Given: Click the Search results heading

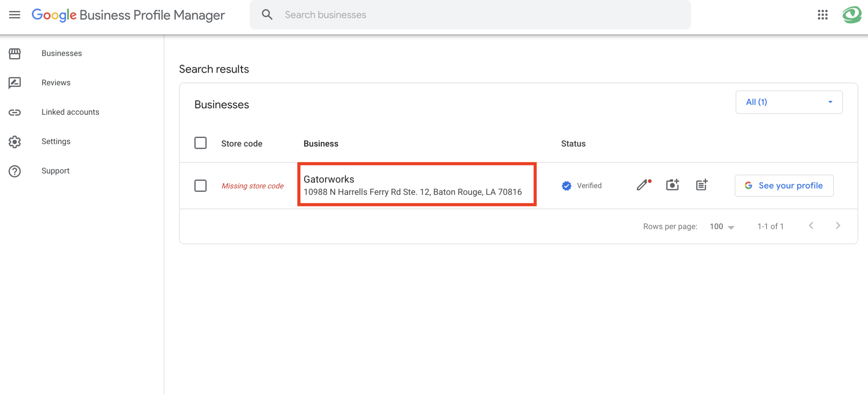Looking at the screenshot, I should (x=214, y=69).
